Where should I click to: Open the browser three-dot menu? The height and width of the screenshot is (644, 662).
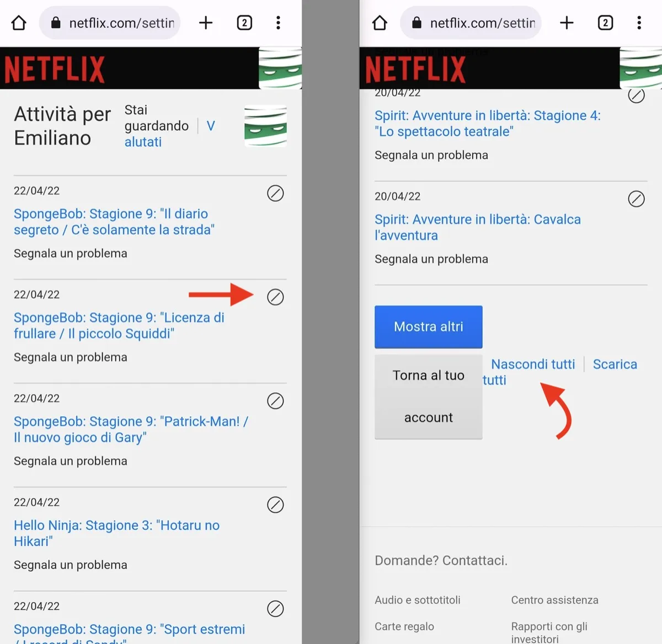tap(278, 23)
